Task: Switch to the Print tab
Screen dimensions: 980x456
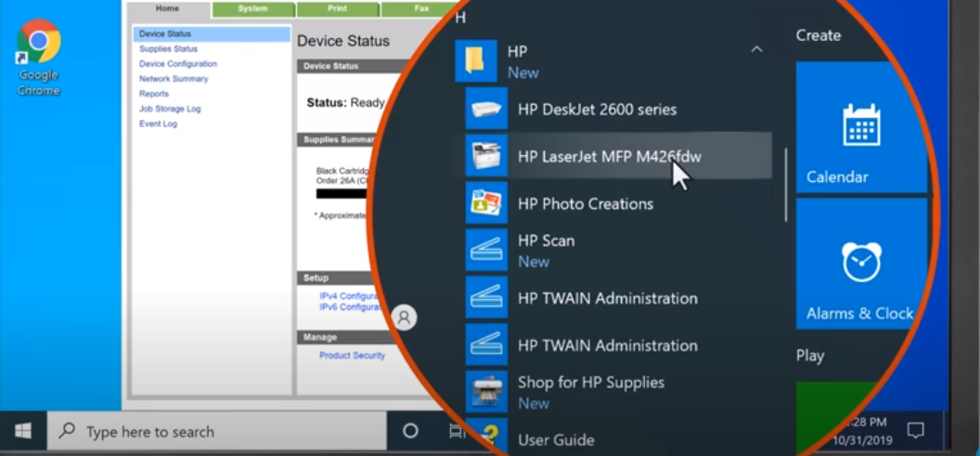Action: coord(338,8)
